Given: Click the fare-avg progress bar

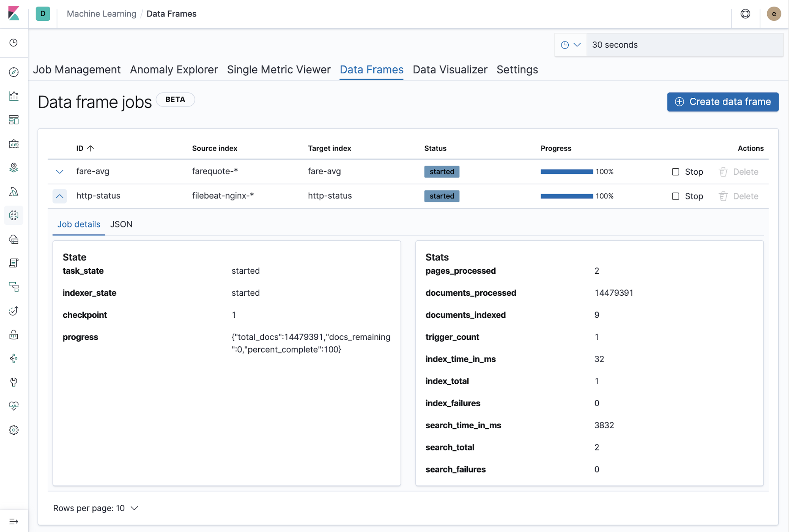Looking at the screenshot, I should pyautogui.click(x=566, y=172).
